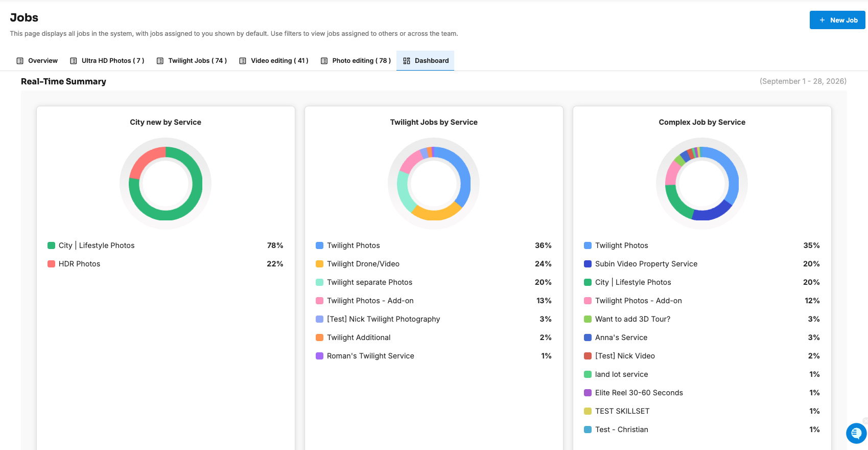Click the Twilight separate Photos label
The width and height of the screenshot is (868, 450).
[x=369, y=282]
